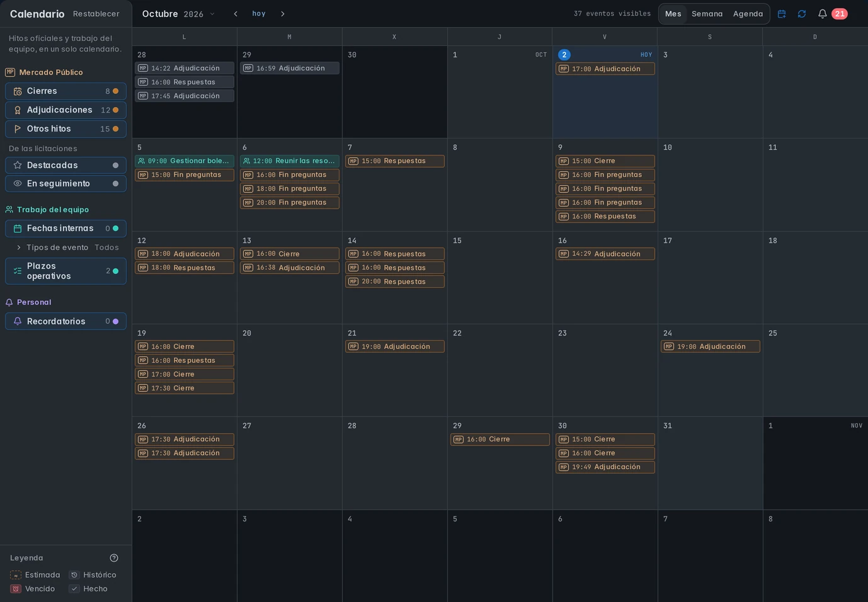Open the 17:45 Adjudicación event
868x602 pixels.
pyautogui.click(x=185, y=96)
